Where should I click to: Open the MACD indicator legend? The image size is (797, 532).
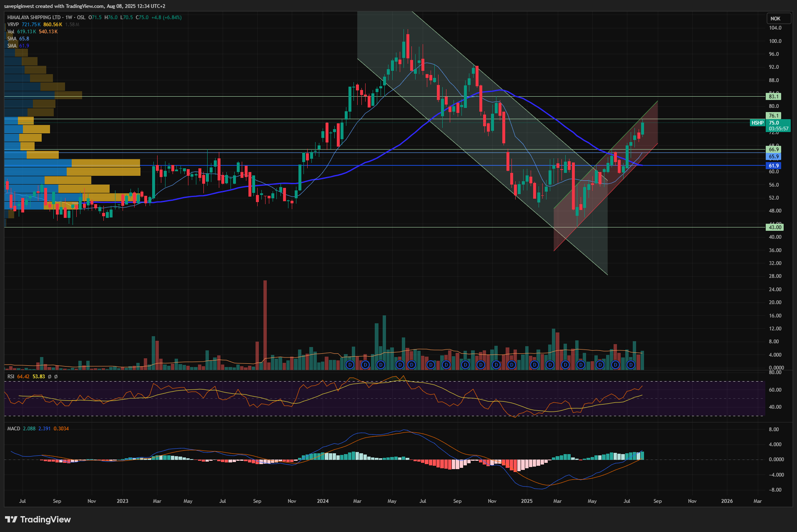[13, 429]
